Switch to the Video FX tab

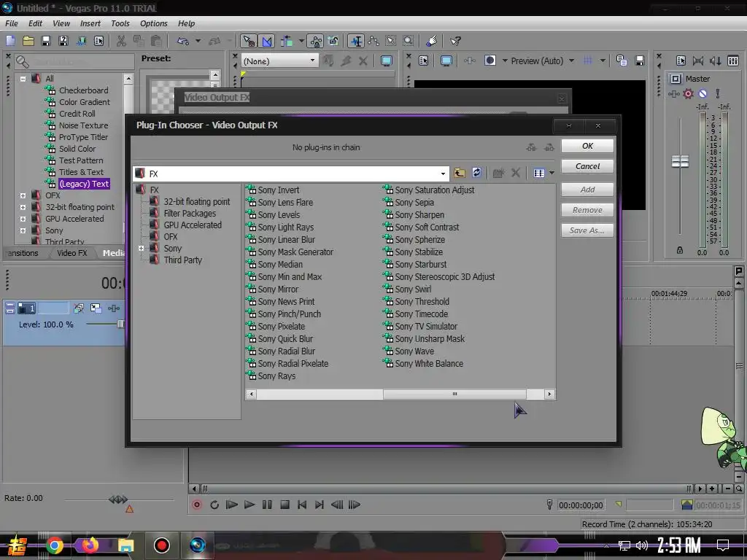72,253
